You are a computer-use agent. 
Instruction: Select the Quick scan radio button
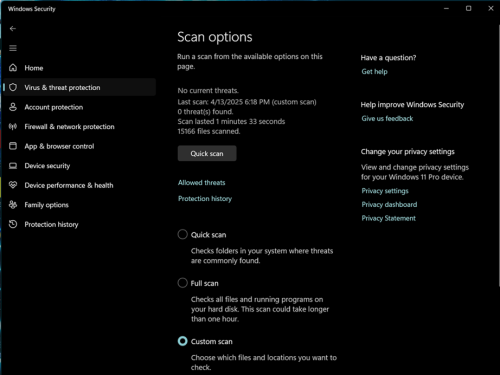point(182,234)
